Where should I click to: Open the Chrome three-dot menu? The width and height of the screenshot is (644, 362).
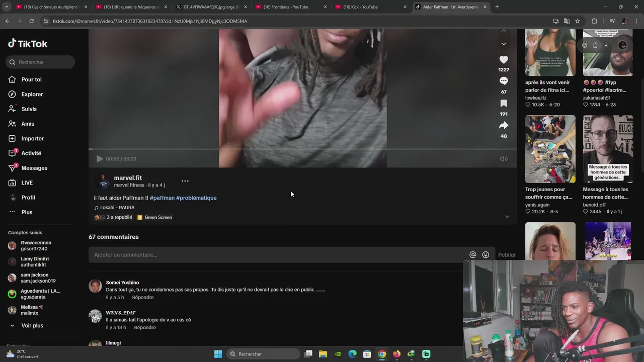637,21
